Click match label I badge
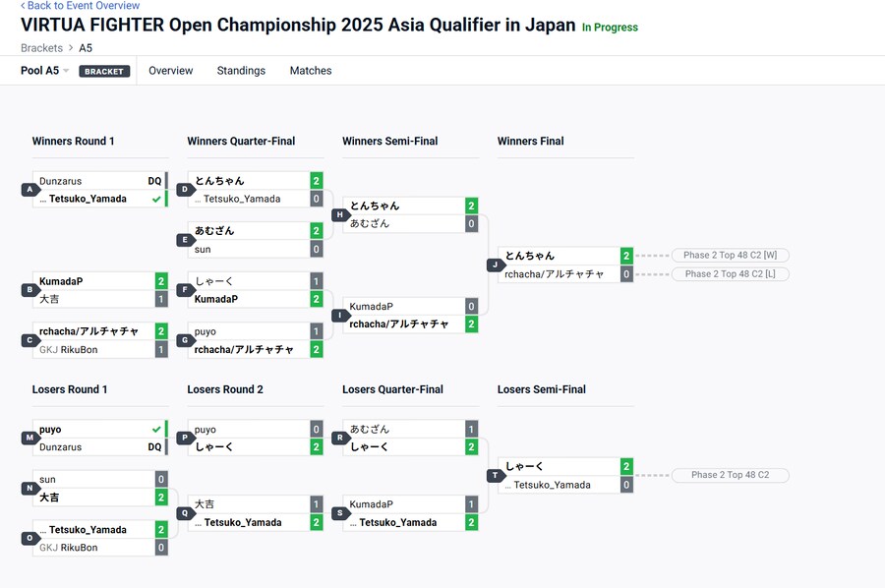The width and height of the screenshot is (885, 588). [340, 315]
